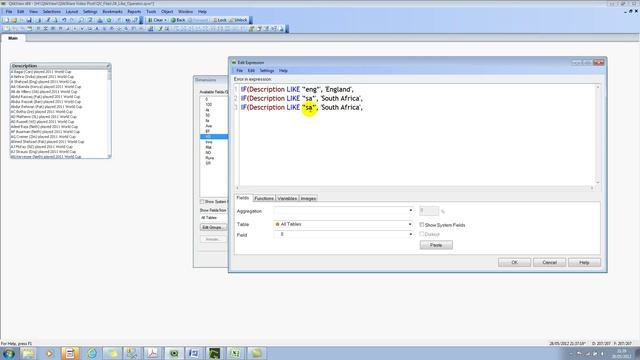Open the Clear button dropdown arrow
The image size is (640, 360).
(x=165, y=20)
